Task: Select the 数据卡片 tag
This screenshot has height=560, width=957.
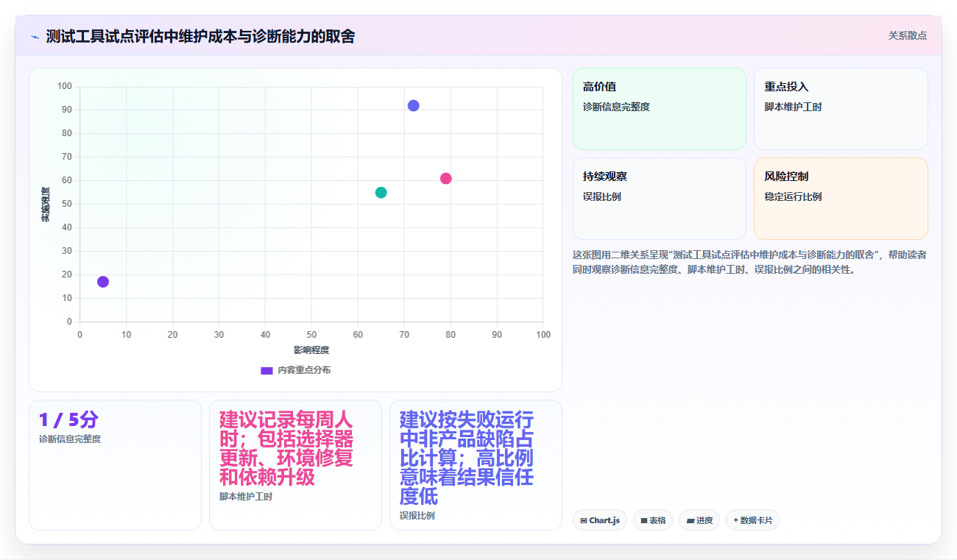Action: (753, 520)
